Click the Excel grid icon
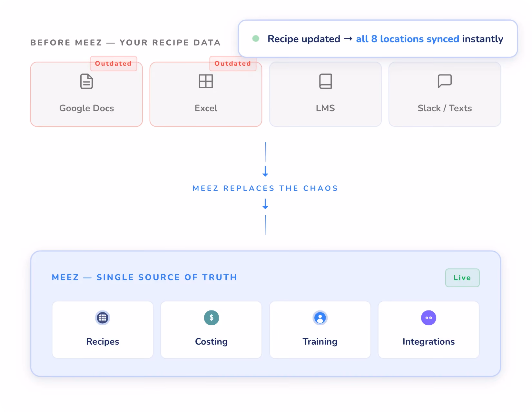This screenshot has width=532, height=412. coord(206,81)
